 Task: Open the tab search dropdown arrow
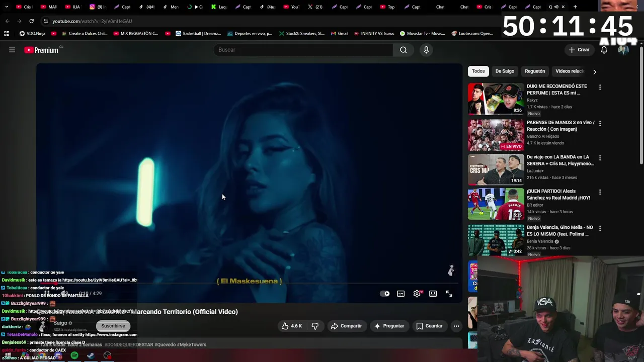point(6,7)
